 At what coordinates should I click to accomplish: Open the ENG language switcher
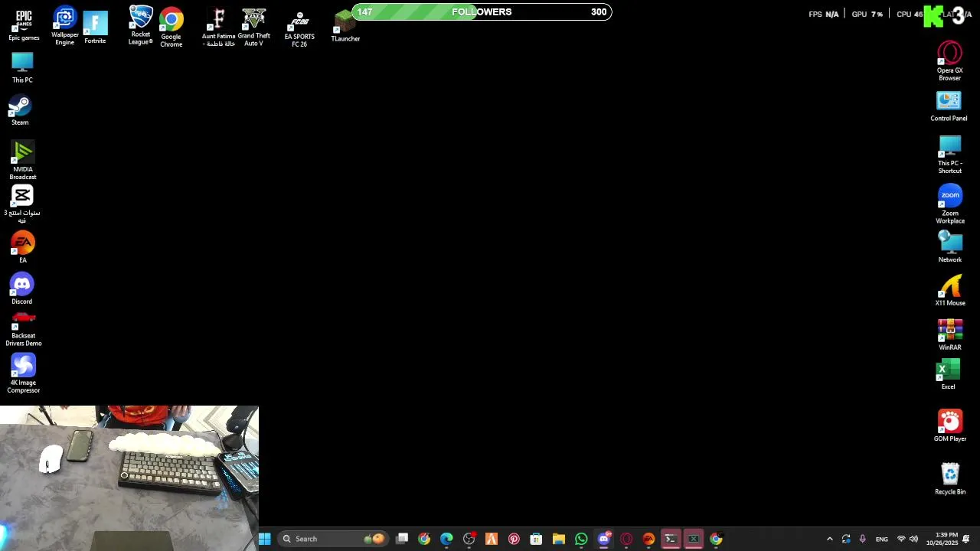point(882,539)
